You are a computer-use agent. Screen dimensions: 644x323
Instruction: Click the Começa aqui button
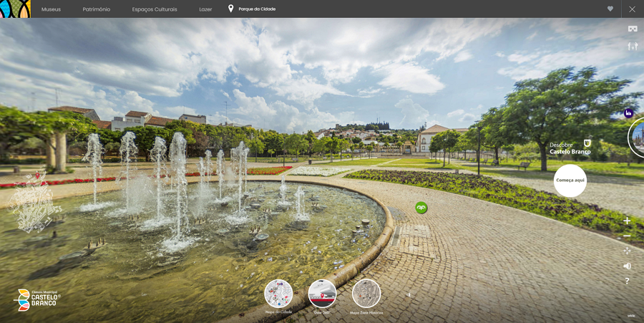[570, 180]
